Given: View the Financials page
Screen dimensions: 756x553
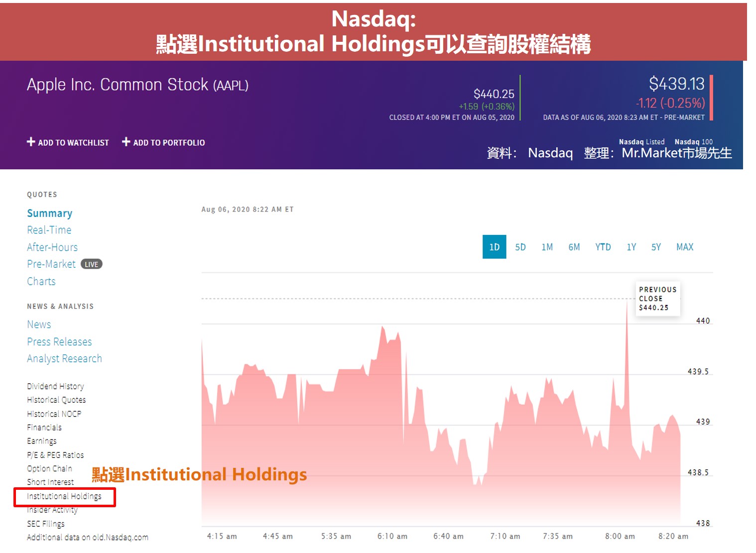Looking at the screenshot, I should tap(44, 427).
